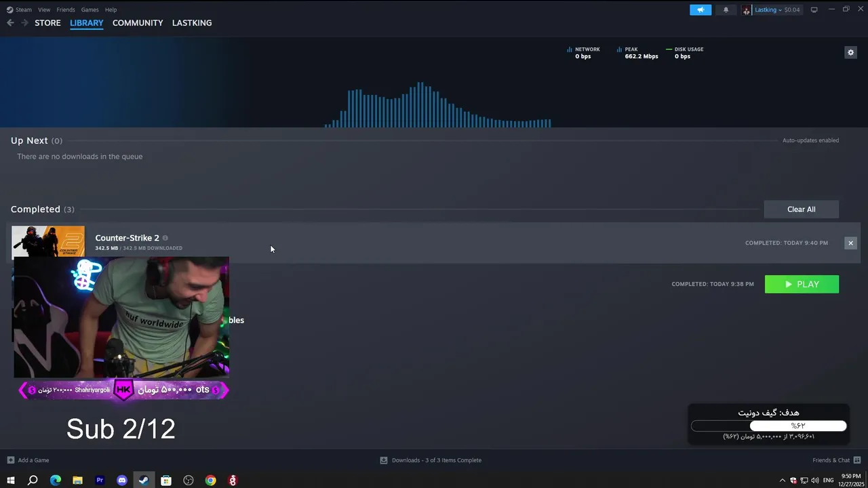Viewport: 868px width, 488px height.
Task: Open the View menu
Action: tap(44, 9)
